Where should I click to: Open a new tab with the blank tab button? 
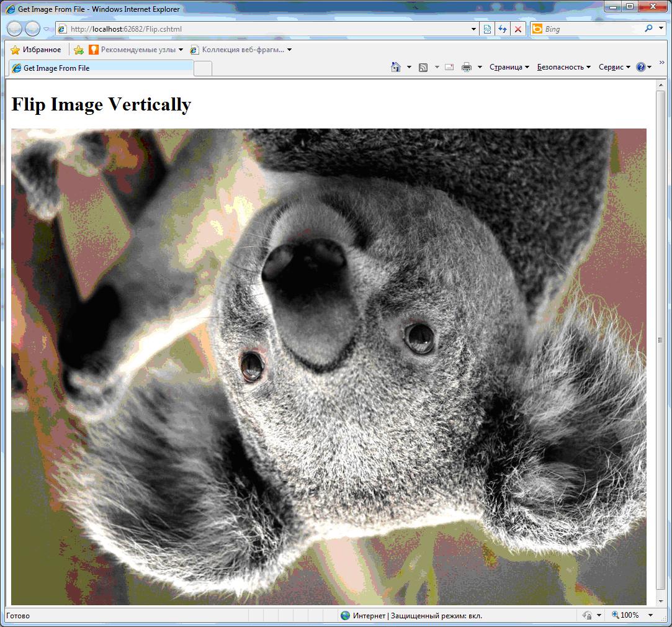coord(203,69)
